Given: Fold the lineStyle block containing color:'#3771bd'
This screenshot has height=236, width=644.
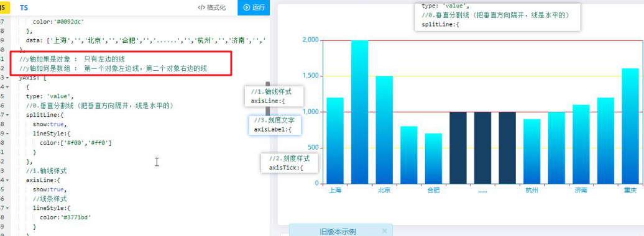Looking at the screenshot, I should pyautogui.click(x=7, y=208).
